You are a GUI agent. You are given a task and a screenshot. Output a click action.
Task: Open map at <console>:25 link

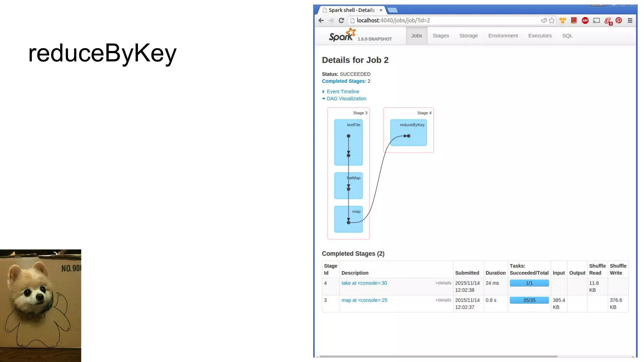(x=364, y=300)
